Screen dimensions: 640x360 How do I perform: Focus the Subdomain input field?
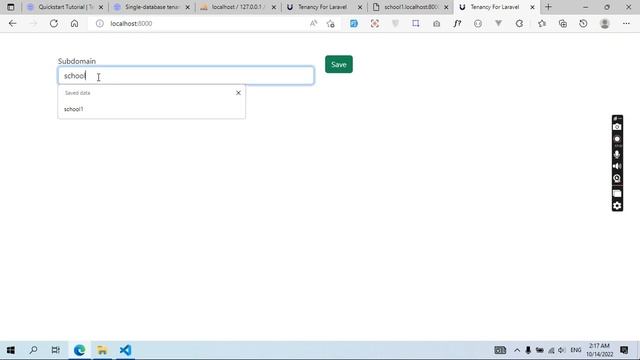tap(186, 76)
